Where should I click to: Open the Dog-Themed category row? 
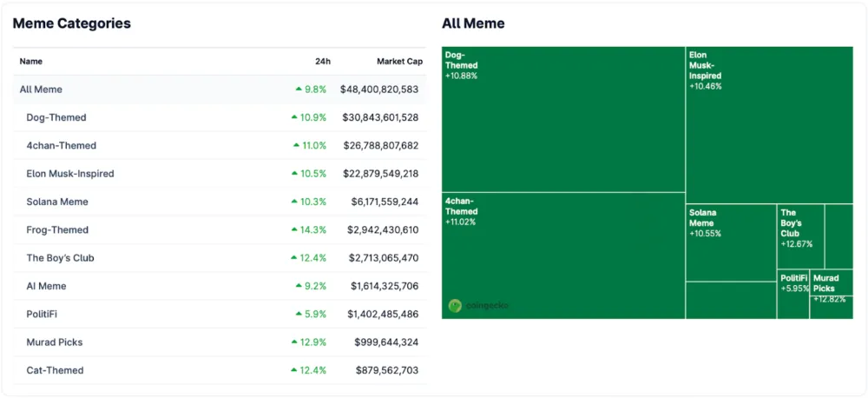pos(56,118)
